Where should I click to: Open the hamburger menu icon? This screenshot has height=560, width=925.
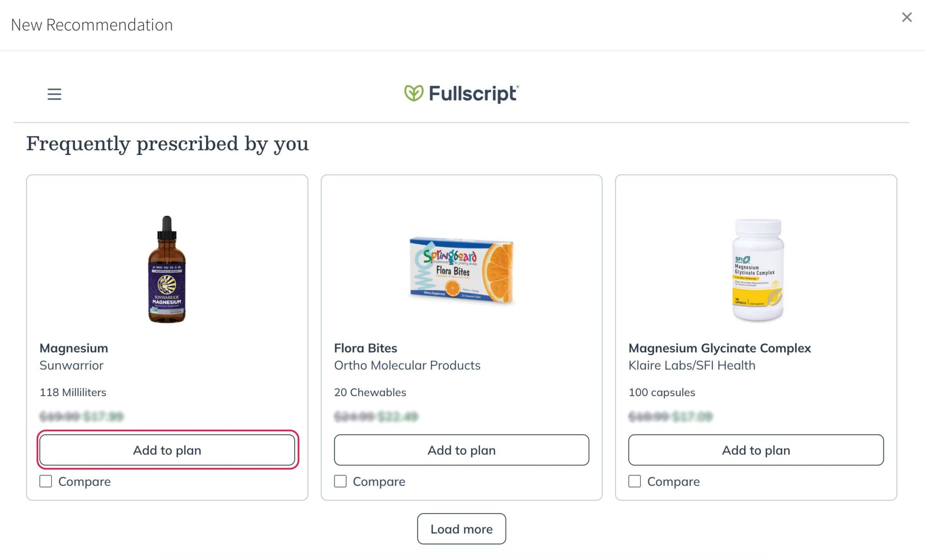pos(54,94)
